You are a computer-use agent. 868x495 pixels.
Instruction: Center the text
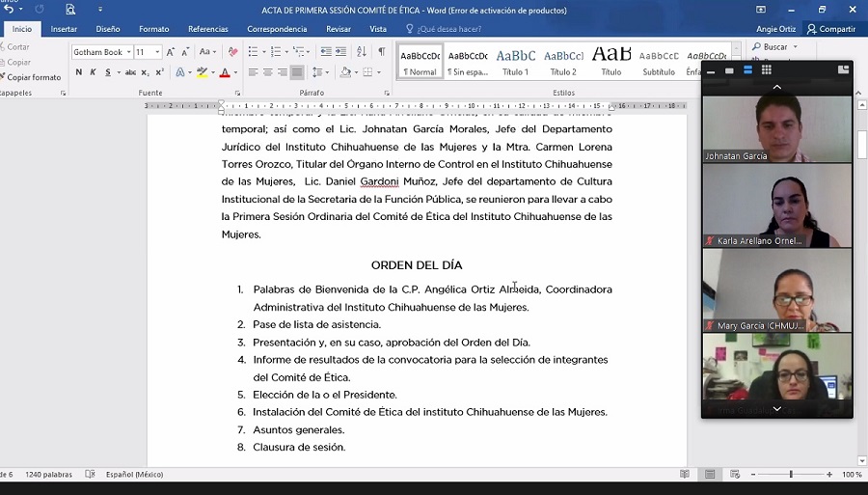(268, 72)
